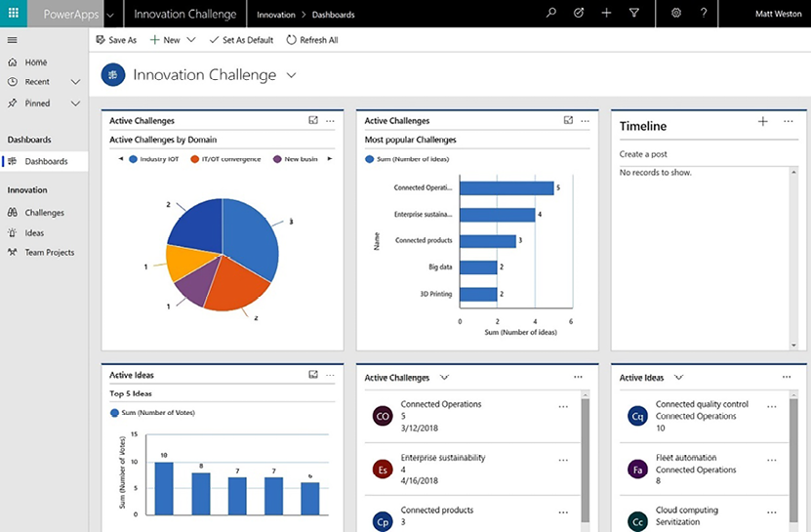Click Save As in the command bar
This screenshot has height=532, width=811.
[x=116, y=40]
